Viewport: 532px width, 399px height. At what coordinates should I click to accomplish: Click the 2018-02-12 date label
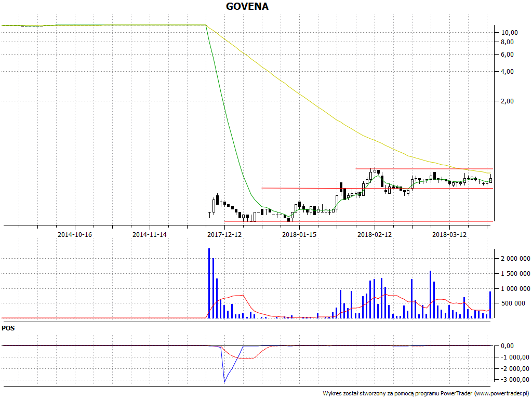374,235
